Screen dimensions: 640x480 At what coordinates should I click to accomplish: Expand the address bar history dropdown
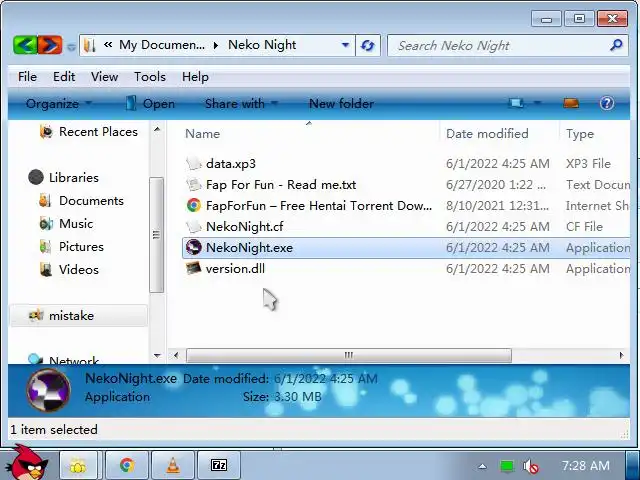(345, 45)
